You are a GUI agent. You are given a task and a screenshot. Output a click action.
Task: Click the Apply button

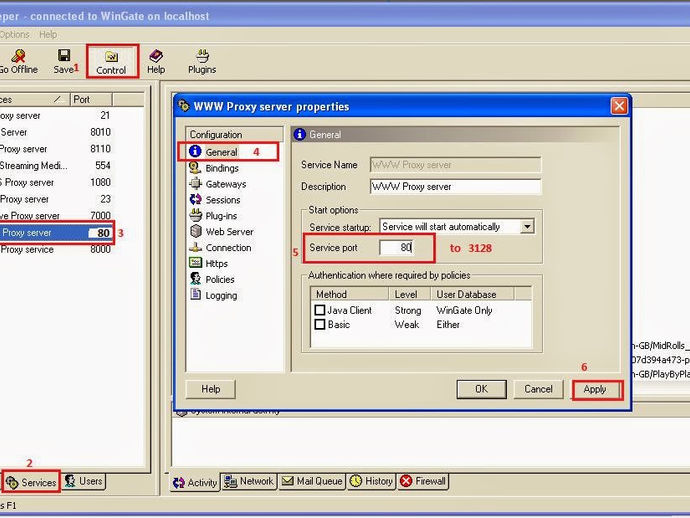(x=595, y=389)
